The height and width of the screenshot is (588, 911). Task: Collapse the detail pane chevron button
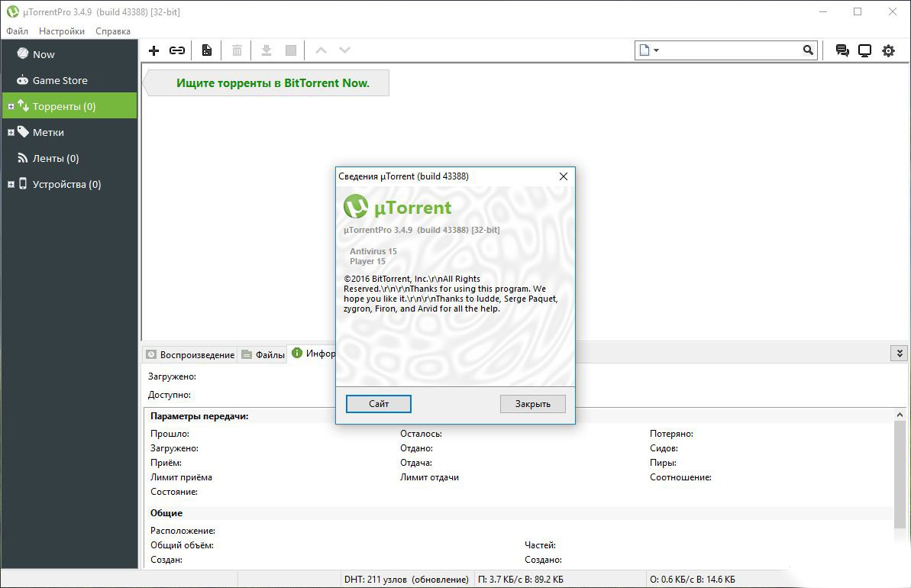tap(899, 353)
